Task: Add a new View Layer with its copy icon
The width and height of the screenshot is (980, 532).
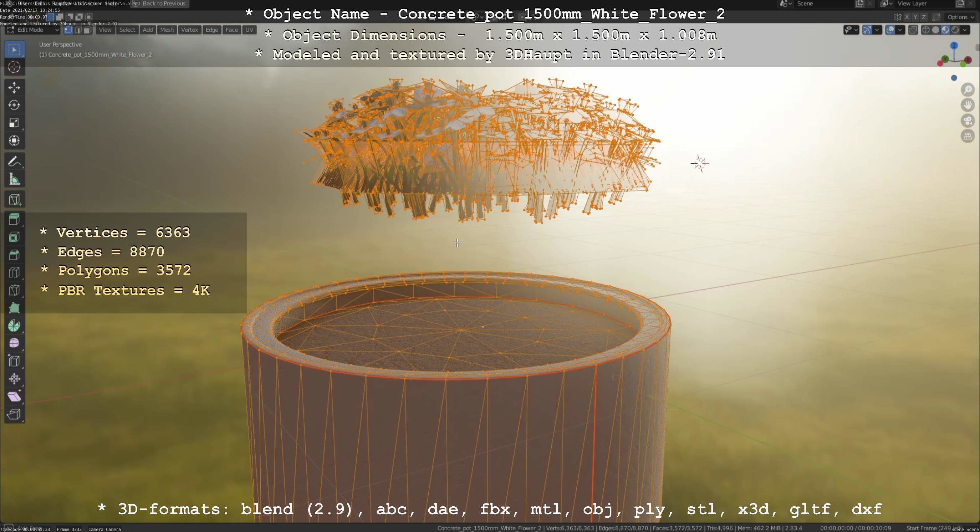Action: click(x=960, y=4)
